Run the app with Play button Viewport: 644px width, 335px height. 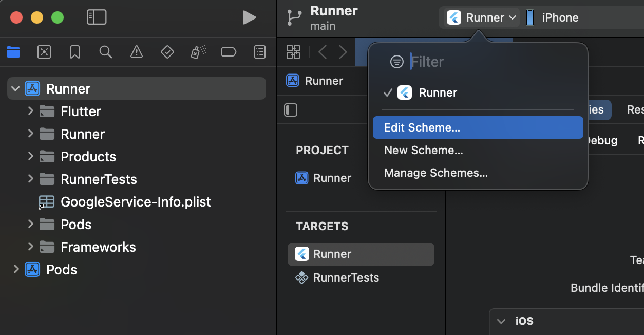(x=249, y=17)
